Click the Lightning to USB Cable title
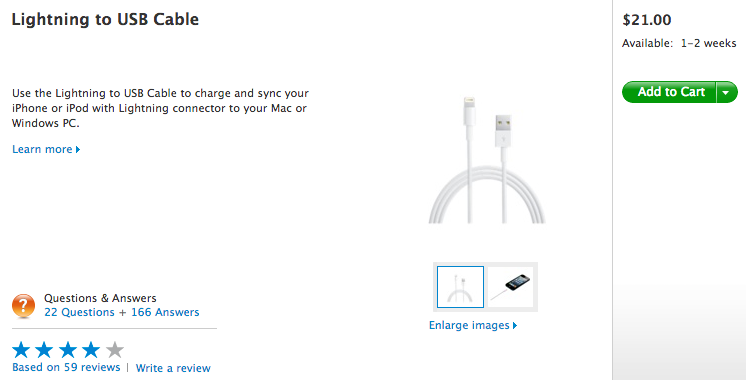 (105, 19)
